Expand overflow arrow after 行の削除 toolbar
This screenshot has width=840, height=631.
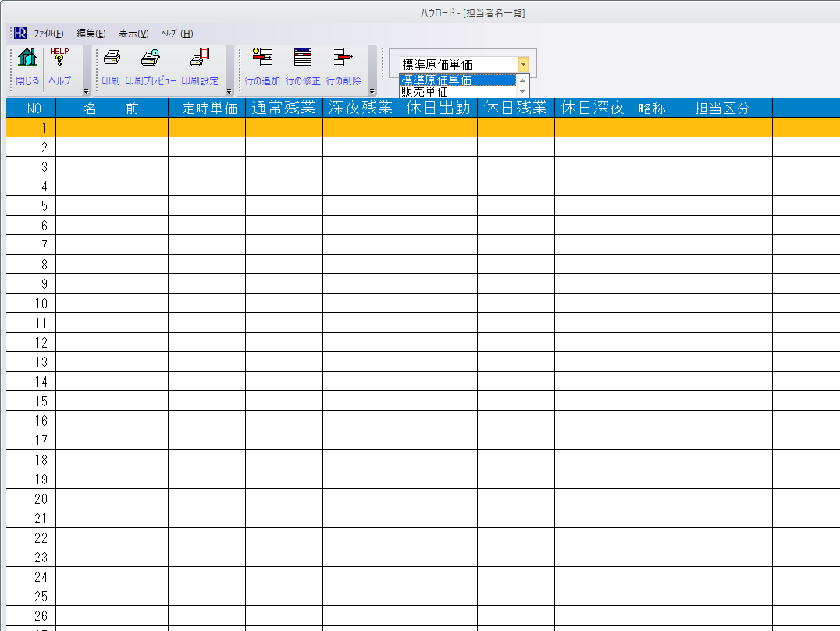[372, 91]
